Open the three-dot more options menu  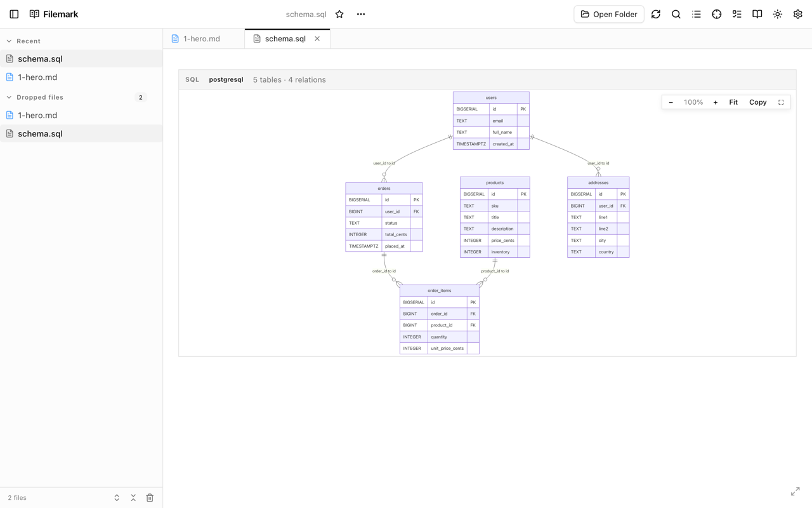361,14
